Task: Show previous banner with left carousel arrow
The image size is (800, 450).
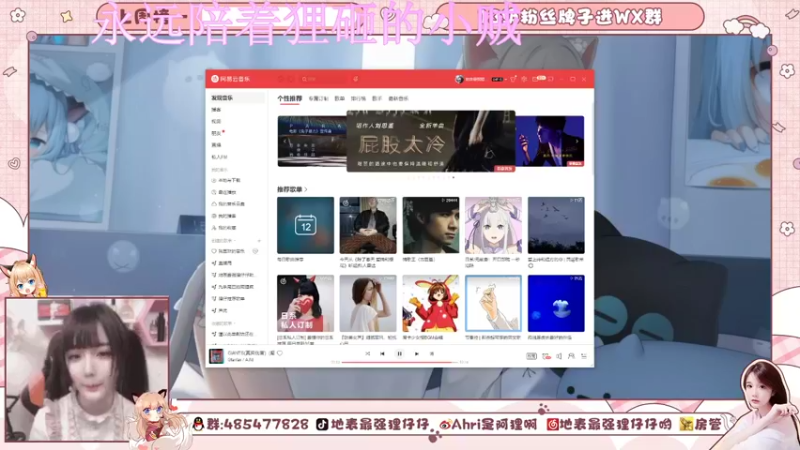Action: (x=285, y=141)
